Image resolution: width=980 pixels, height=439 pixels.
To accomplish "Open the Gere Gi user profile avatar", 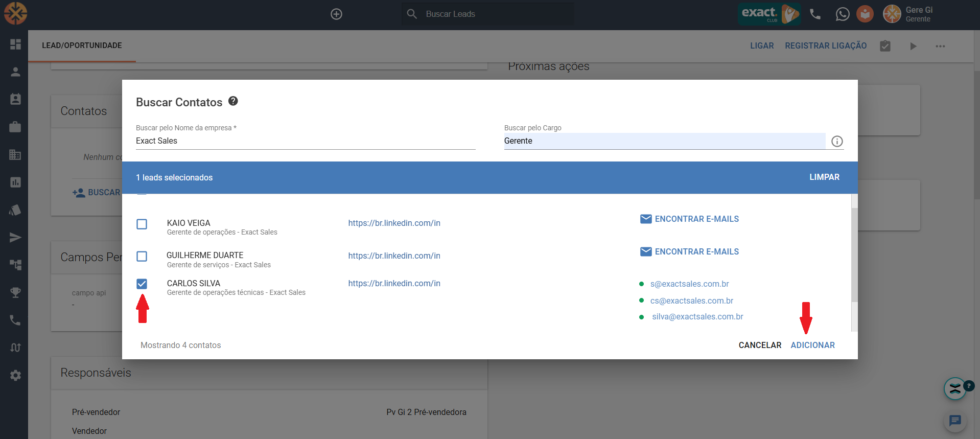I will [x=892, y=14].
